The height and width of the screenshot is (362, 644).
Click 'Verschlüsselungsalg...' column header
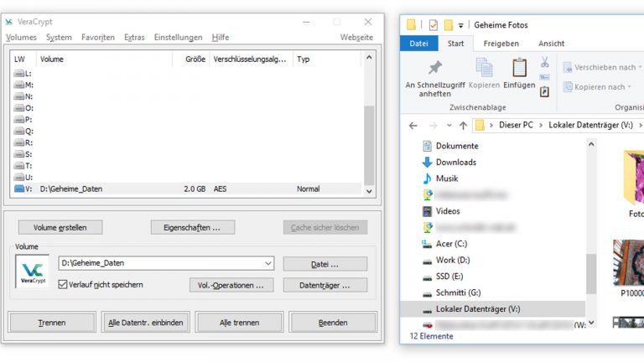click(x=251, y=59)
